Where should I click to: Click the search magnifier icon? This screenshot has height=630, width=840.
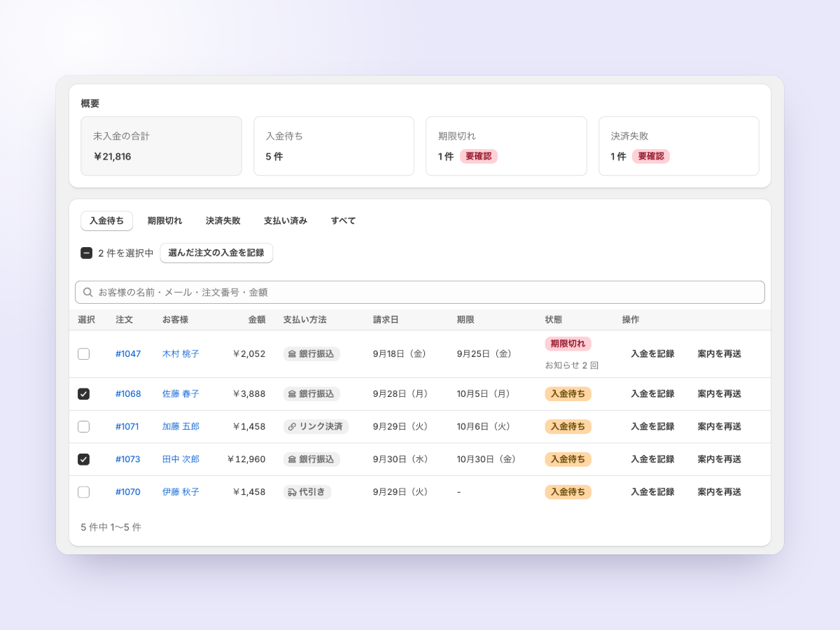88,293
